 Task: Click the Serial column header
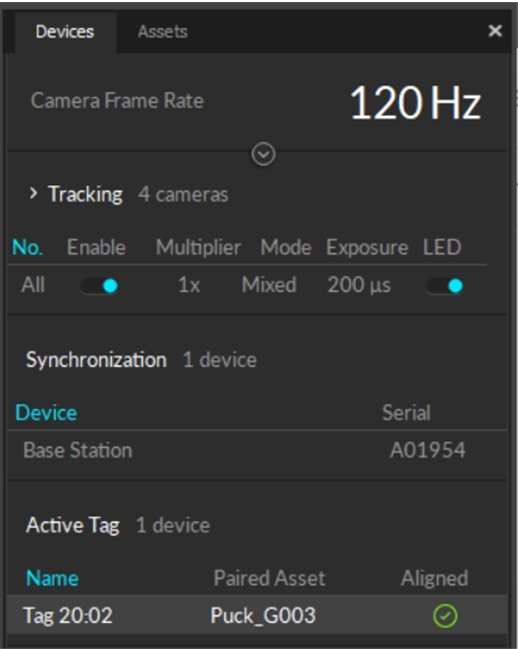point(406,413)
